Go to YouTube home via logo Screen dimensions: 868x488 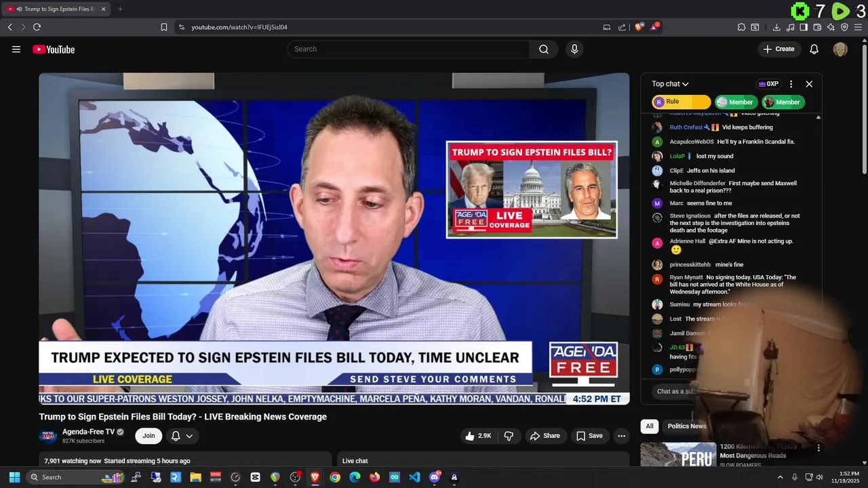(54, 49)
